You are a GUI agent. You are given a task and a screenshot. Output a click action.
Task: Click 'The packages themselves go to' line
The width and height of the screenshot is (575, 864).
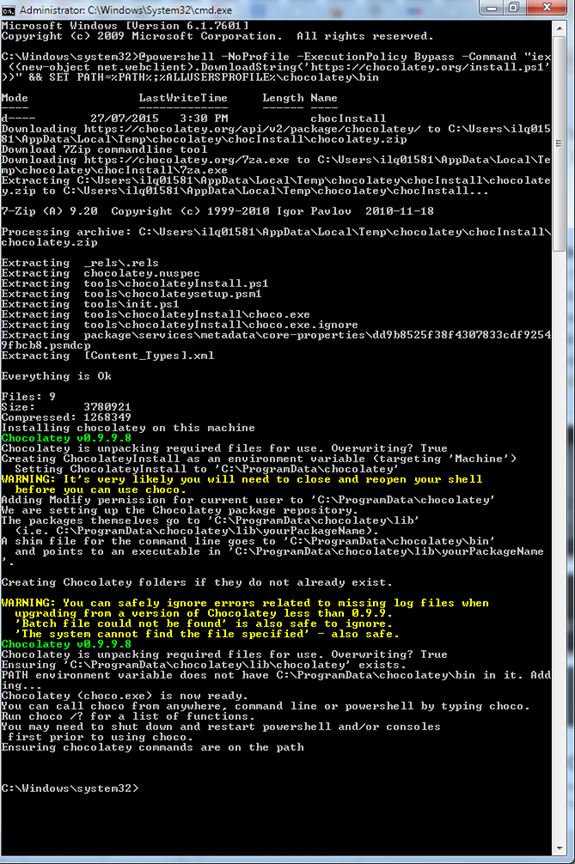(211, 520)
